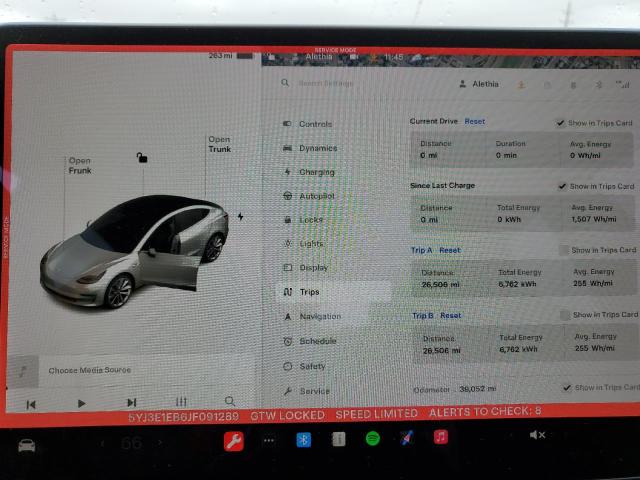Skip to next media track
Viewport: 640px width, 480px height.
click(x=131, y=402)
